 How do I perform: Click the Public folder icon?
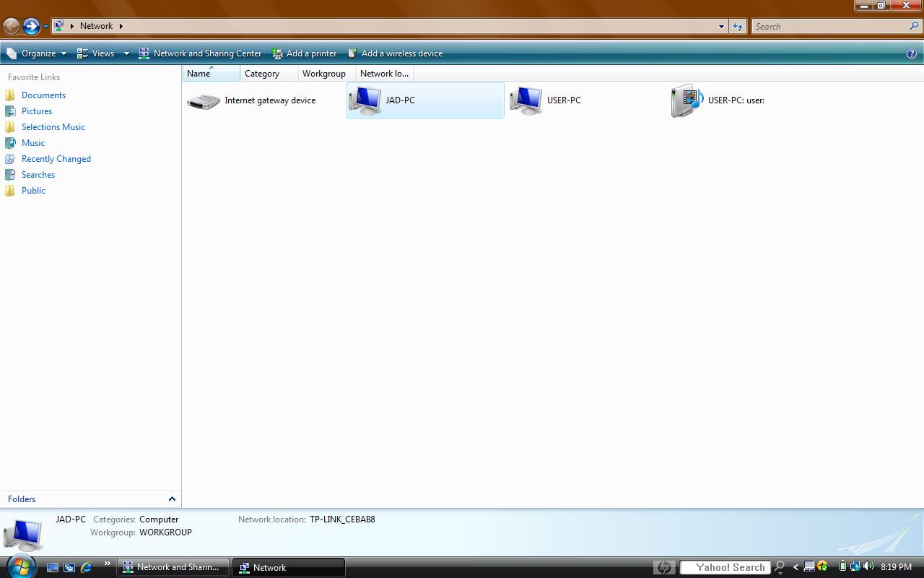10,191
